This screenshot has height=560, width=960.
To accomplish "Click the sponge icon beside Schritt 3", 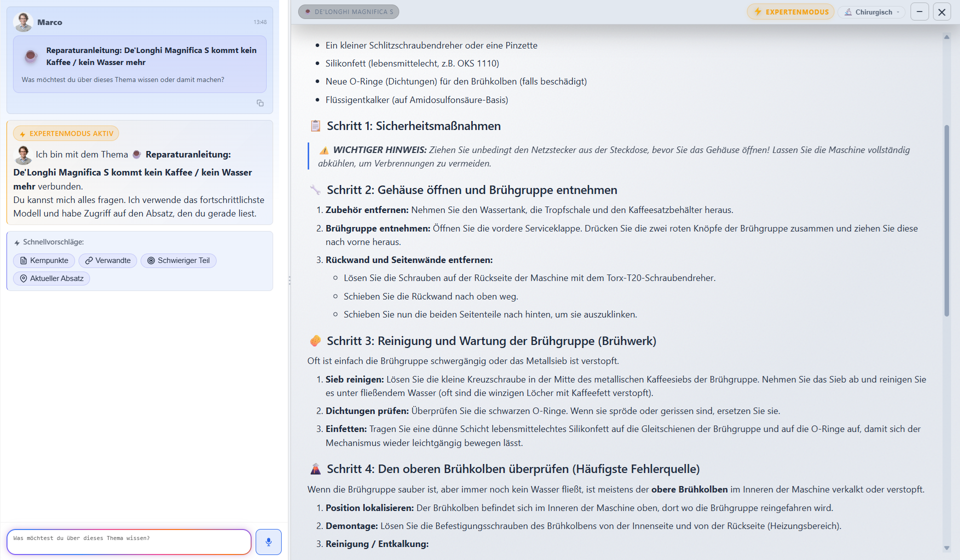I will 315,341.
